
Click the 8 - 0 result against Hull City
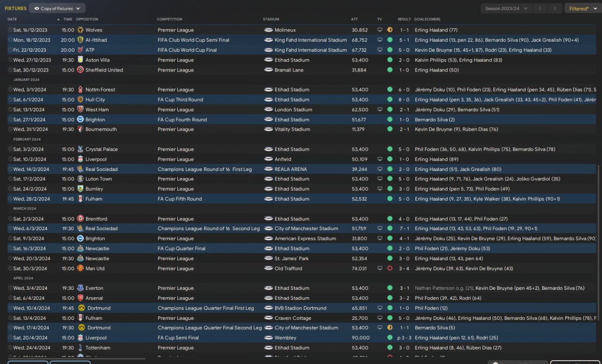[x=404, y=100]
